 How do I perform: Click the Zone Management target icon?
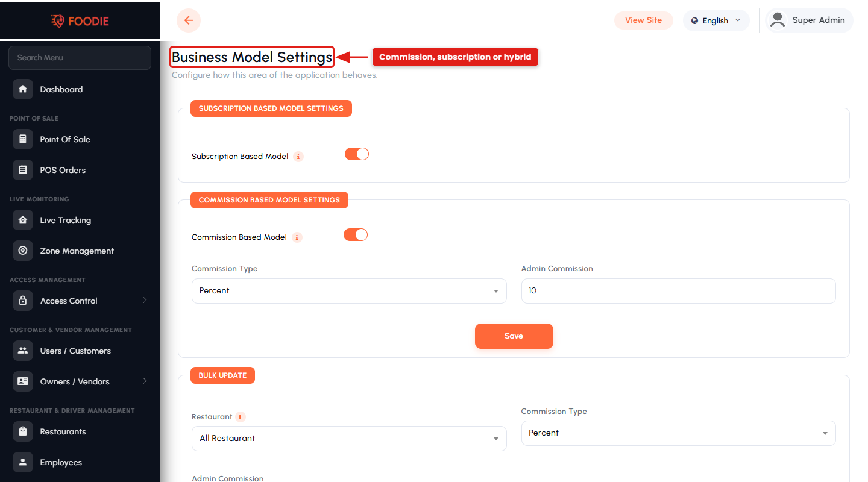23,251
